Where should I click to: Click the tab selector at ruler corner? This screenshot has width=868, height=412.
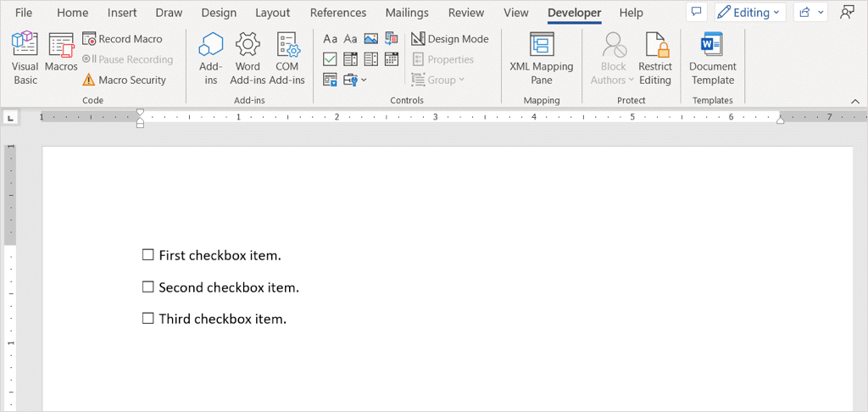(8, 117)
